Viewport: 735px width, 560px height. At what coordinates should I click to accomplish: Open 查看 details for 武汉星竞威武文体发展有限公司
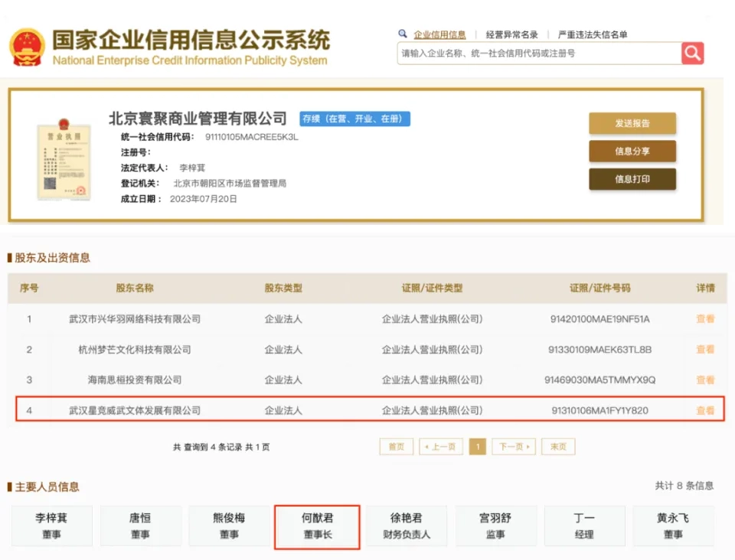pos(704,409)
